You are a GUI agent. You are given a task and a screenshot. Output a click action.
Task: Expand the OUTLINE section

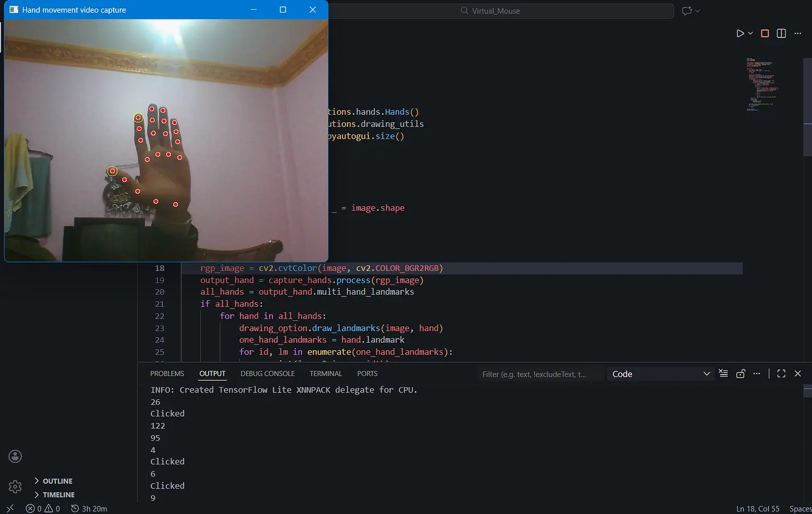tap(57, 481)
